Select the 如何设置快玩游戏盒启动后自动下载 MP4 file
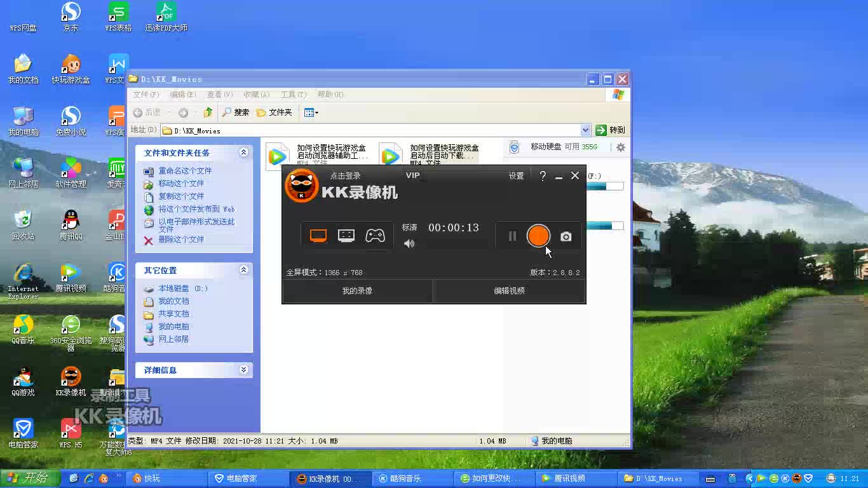 pos(430,156)
